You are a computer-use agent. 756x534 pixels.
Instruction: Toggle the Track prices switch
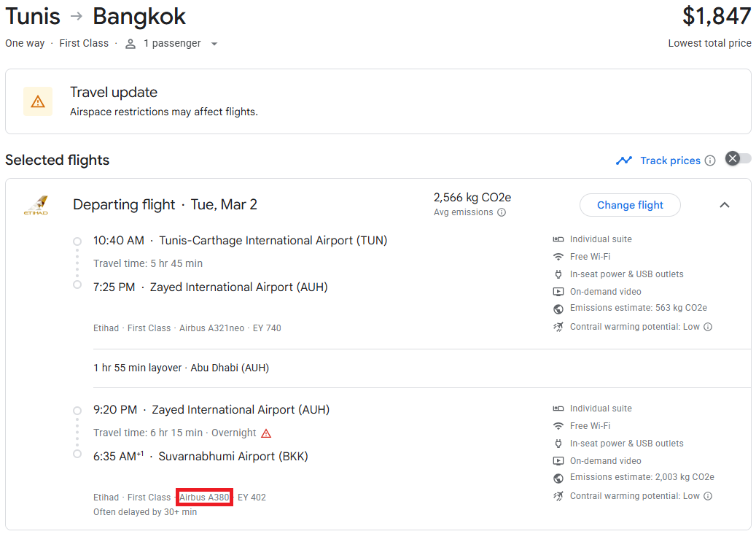pos(739,159)
